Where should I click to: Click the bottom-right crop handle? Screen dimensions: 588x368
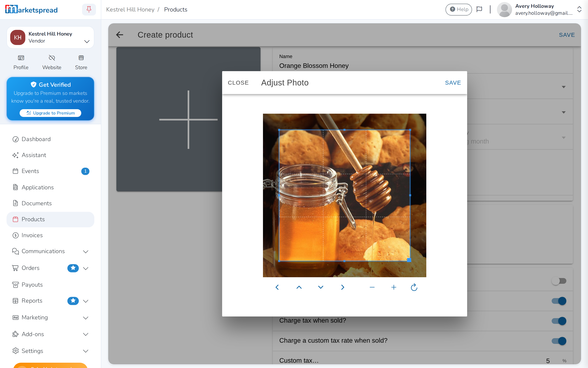coord(409,260)
